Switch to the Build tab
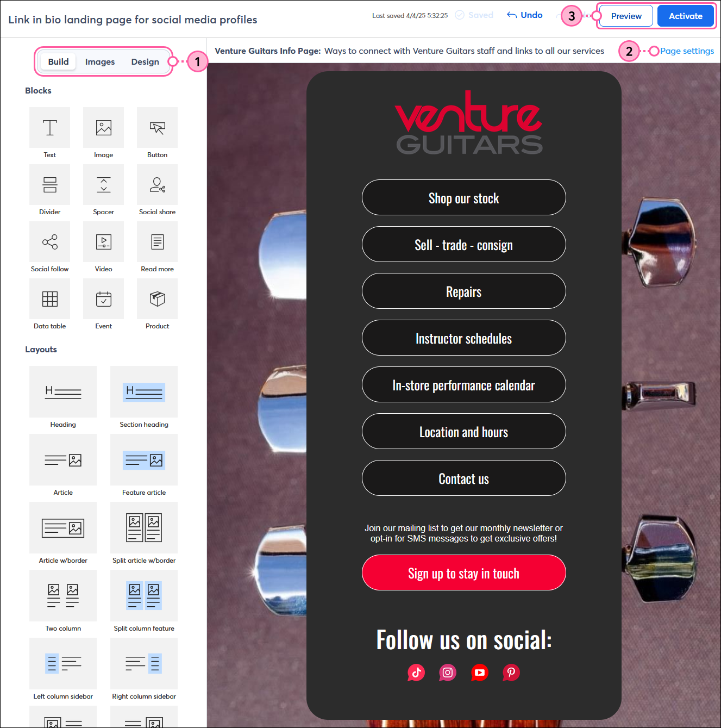The width and height of the screenshot is (721, 728). (x=58, y=61)
